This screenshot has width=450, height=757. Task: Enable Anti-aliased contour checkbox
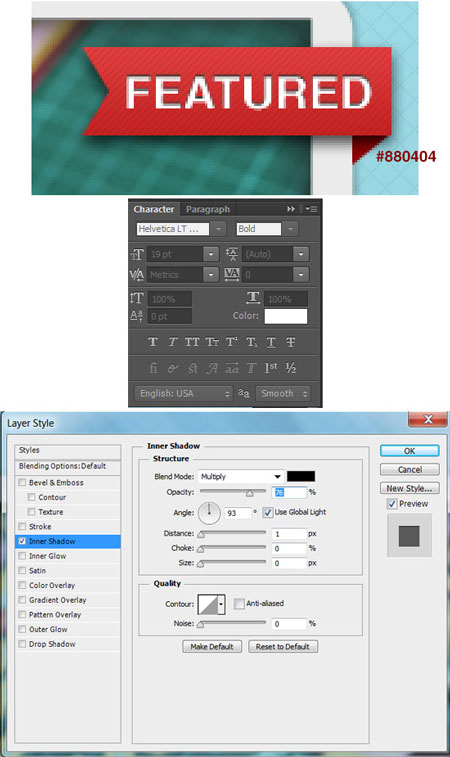click(239, 603)
